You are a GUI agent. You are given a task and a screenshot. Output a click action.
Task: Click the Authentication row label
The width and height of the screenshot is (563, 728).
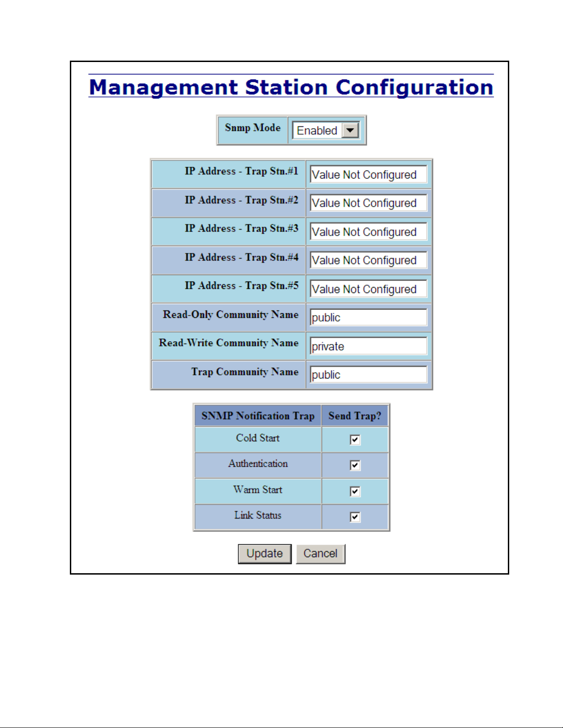258,463
